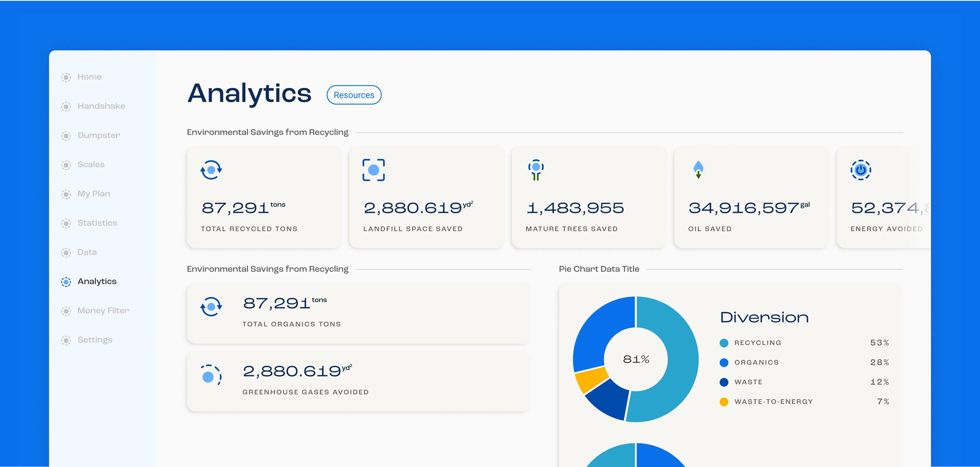Click the Recycling teal legend swatch

724,343
